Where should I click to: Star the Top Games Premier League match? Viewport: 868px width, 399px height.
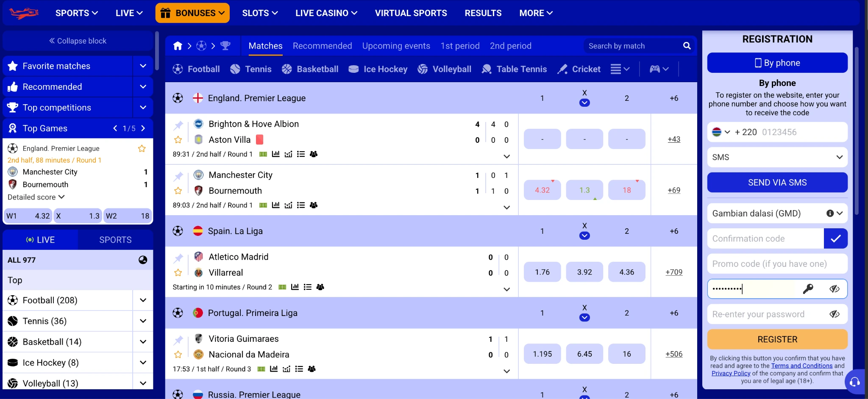(x=142, y=149)
